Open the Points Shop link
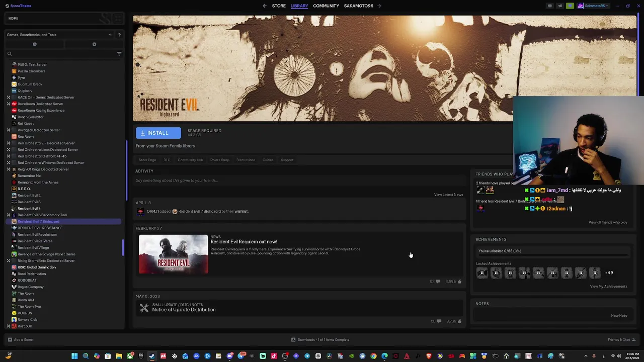The image size is (644, 362). pyautogui.click(x=219, y=160)
